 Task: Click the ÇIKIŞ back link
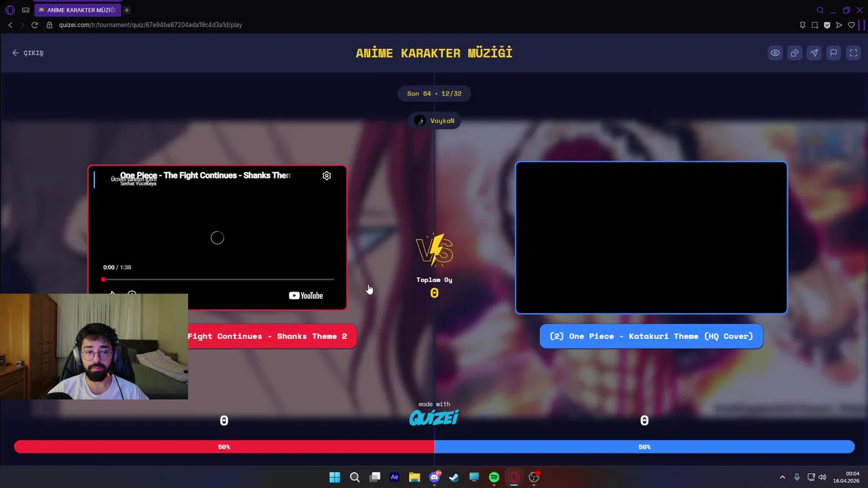pos(28,53)
